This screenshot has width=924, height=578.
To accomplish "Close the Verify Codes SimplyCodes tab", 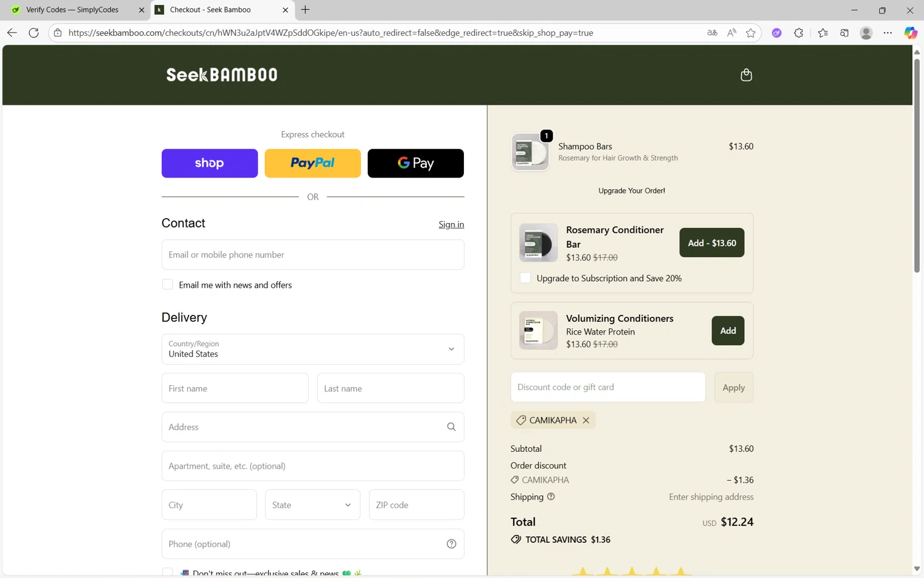I will click(141, 10).
